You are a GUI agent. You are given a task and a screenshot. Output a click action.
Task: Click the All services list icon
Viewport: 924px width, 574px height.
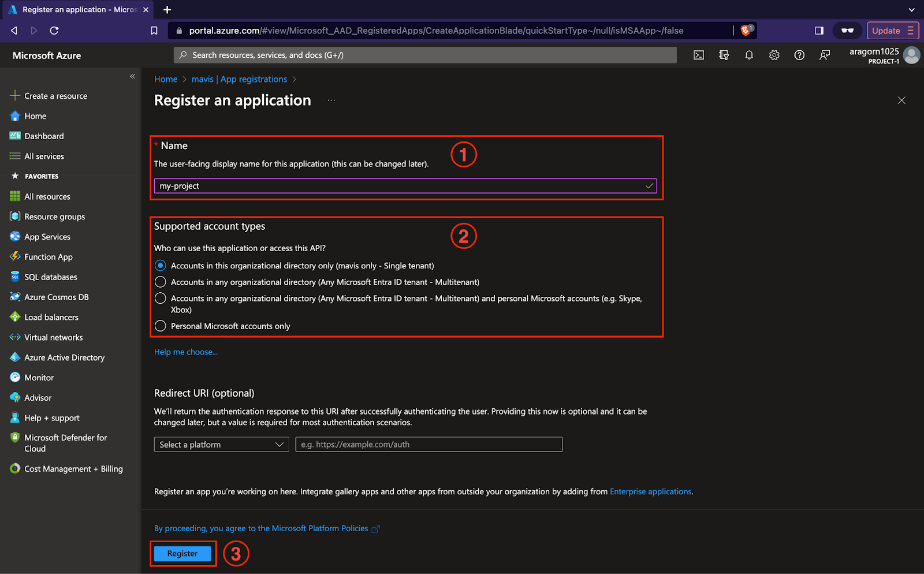[x=15, y=156]
